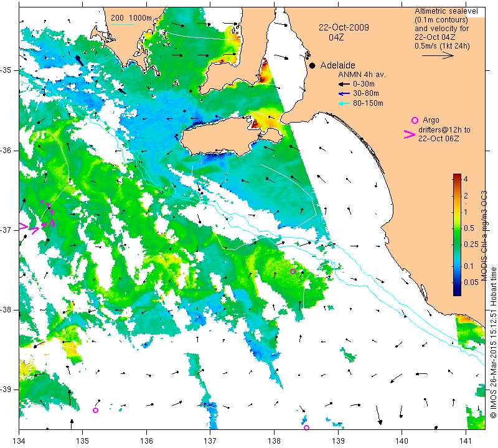Image resolution: width=498 pixels, height=448 pixels.
Task: Click the 'MODIS Chl-a mg/m3 OC3' vertical label
Action: pyautogui.click(x=484, y=236)
